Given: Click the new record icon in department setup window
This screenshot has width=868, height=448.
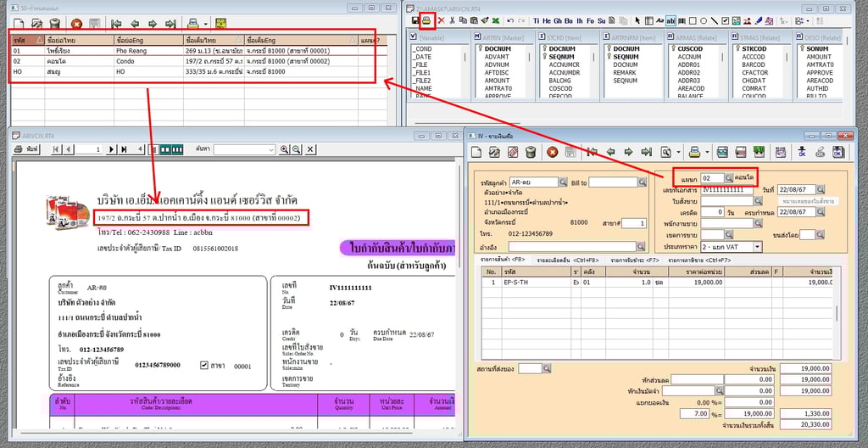Looking at the screenshot, I should coord(19,23).
